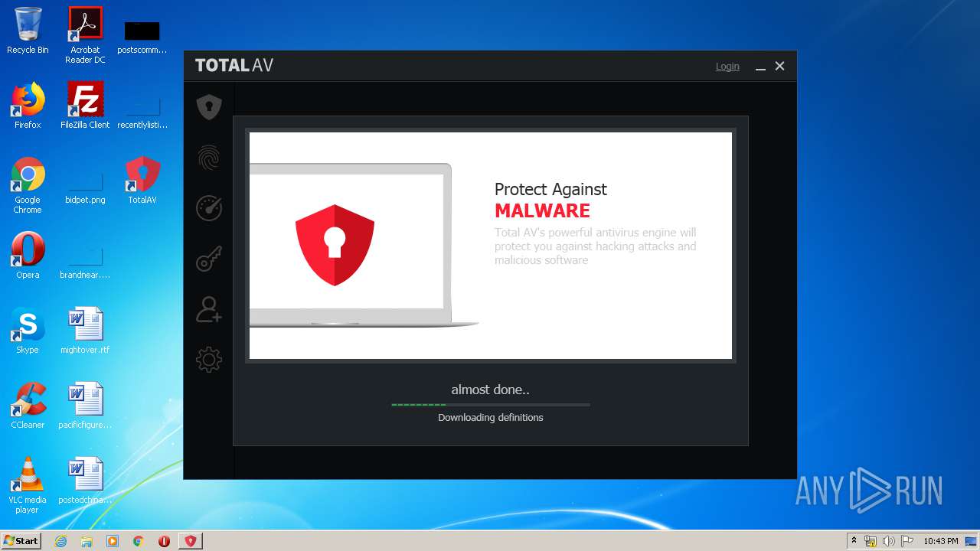Select the mightover.rtf document on desktop

coord(85,331)
